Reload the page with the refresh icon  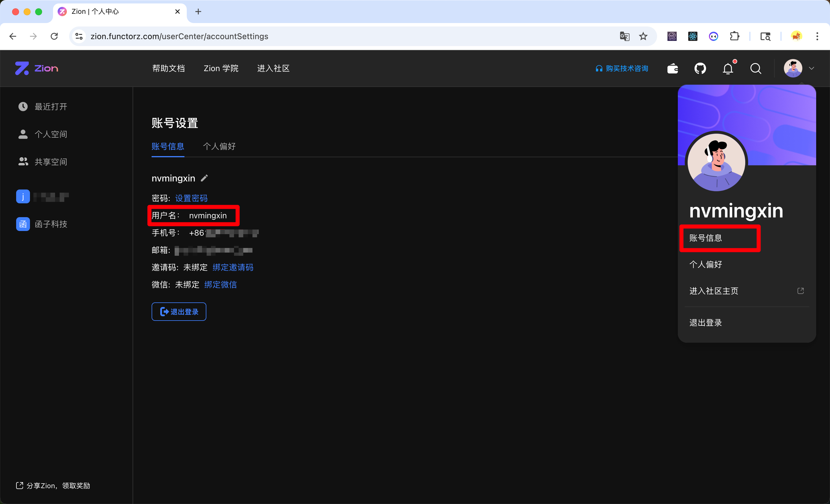tap(54, 36)
